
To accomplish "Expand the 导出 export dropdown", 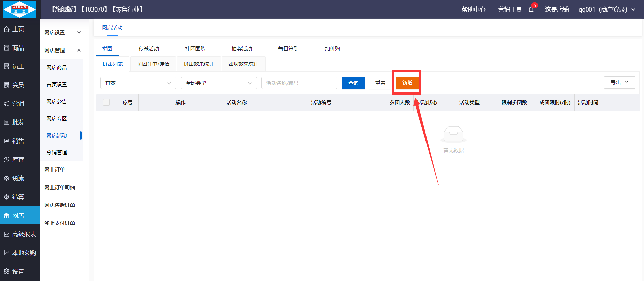I will click(619, 83).
